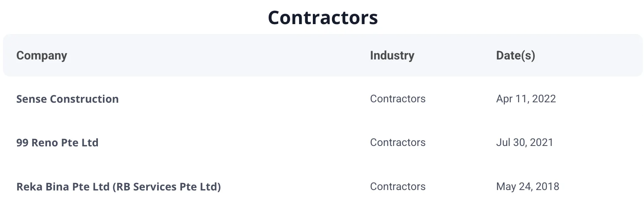Viewport: 644px width, 210px height.
Task: Open the Reka Bina Pte Ltd company entry
Action: click(119, 187)
